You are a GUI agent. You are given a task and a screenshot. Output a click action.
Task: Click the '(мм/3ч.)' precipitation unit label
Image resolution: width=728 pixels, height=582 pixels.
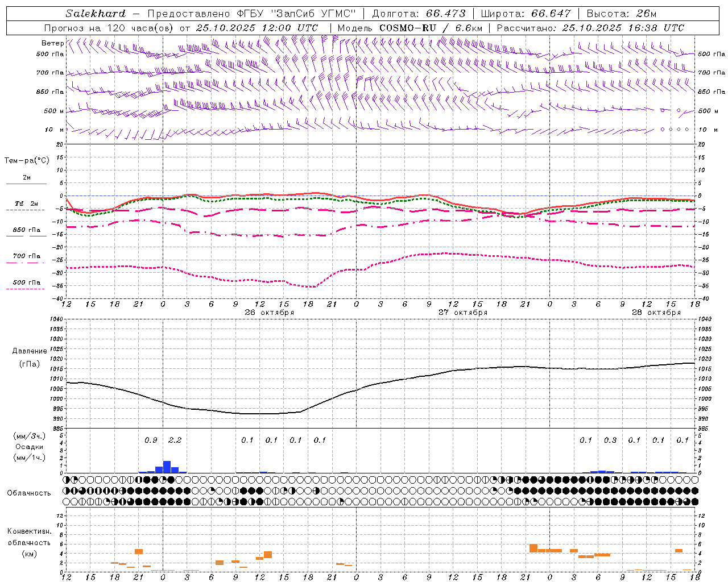[x=30, y=436]
